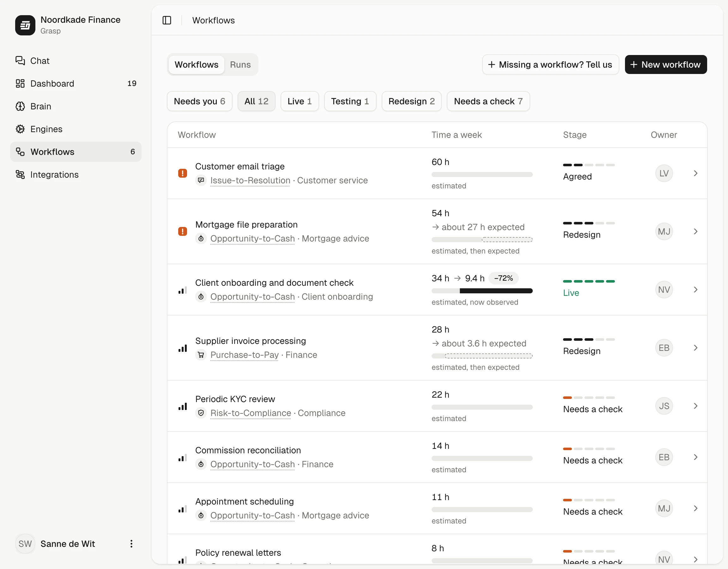Click Client onboarding time progress bar

tap(482, 291)
